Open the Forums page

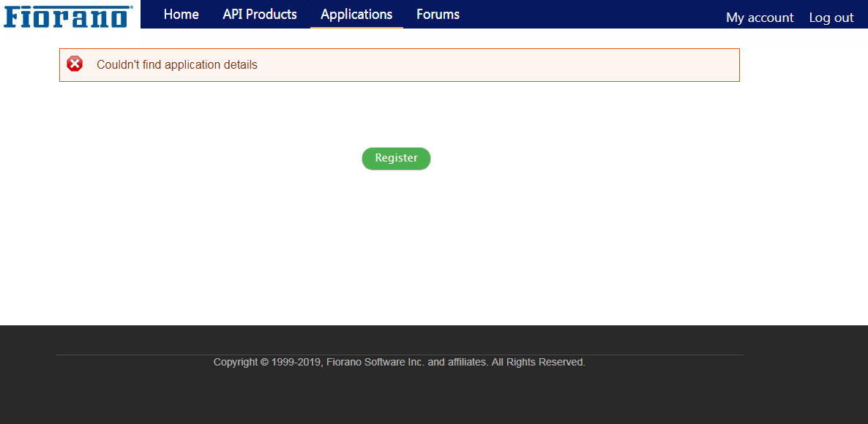[438, 15]
